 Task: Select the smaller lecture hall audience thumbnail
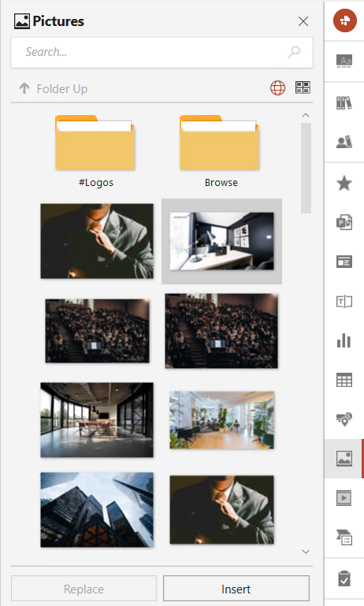coord(97,331)
